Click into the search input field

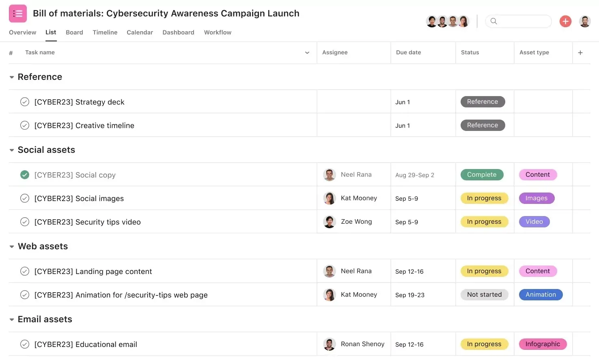[523, 21]
